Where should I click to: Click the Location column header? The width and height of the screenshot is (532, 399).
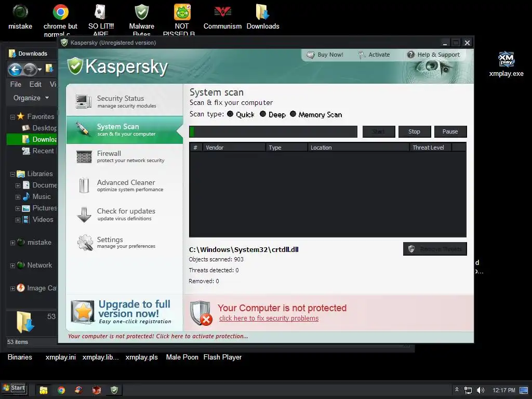pyautogui.click(x=358, y=148)
